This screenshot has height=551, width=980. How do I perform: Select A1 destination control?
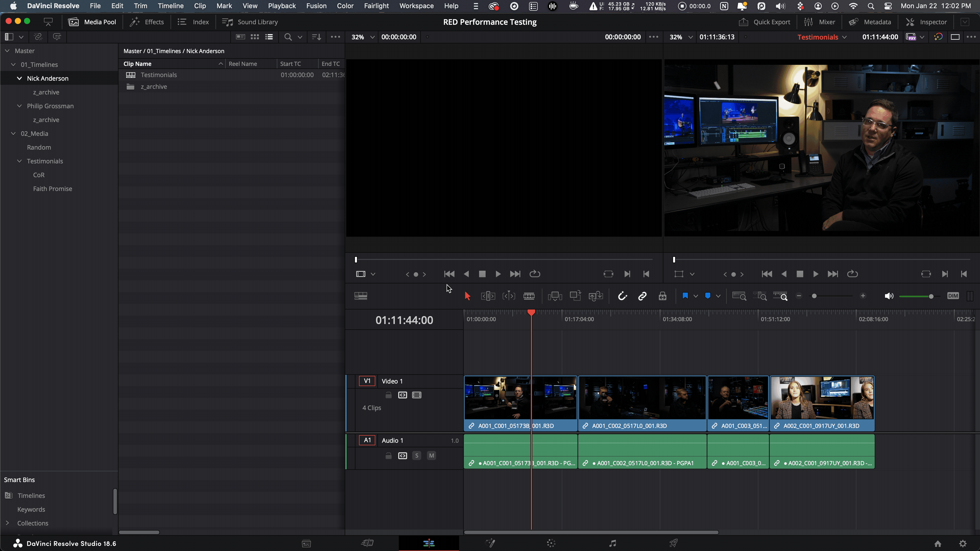click(x=367, y=440)
